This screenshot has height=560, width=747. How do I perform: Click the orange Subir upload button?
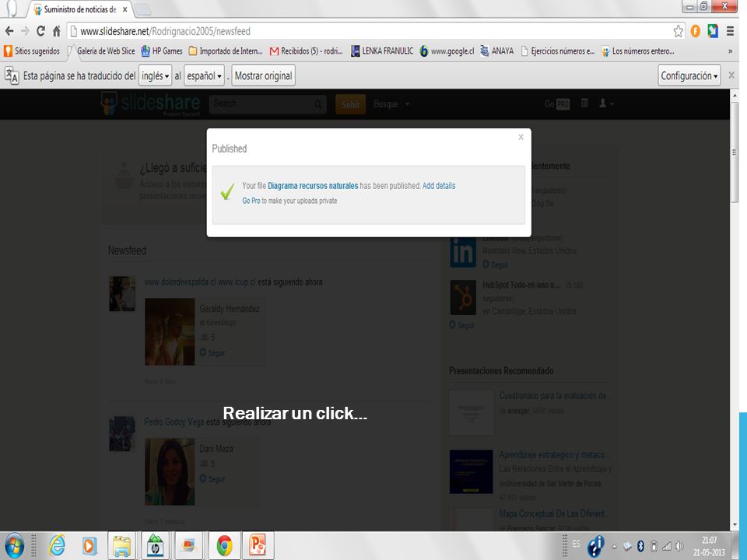[351, 104]
